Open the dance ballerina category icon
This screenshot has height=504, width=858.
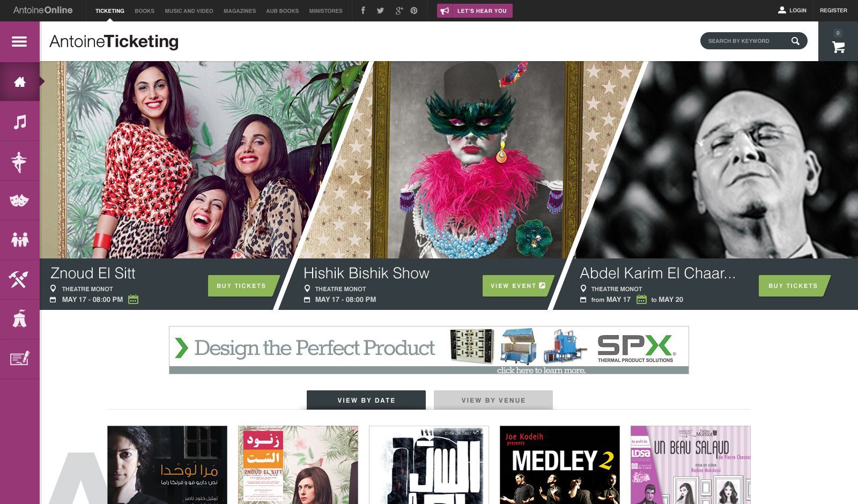(19, 162)
